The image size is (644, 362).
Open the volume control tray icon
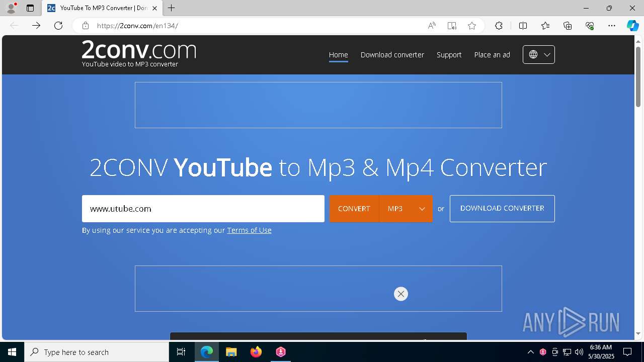point(579,352)
